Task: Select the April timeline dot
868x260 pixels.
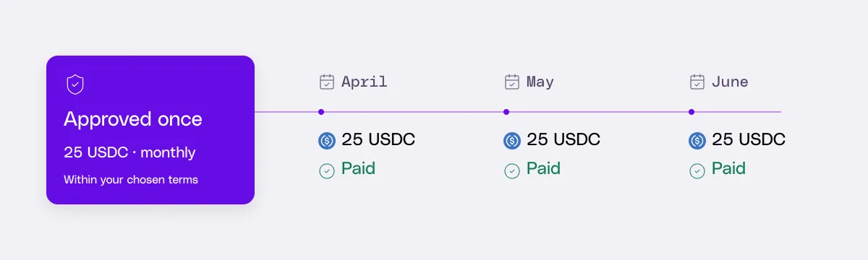Action: click(321, 112)
